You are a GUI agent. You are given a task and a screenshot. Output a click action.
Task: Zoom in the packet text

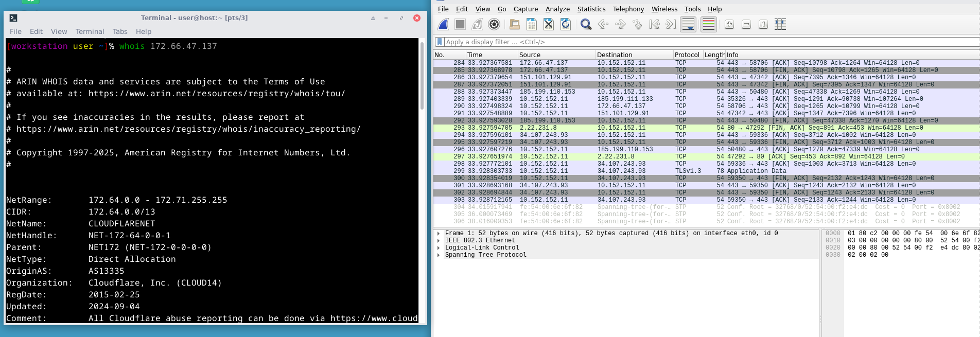click(x=729, y=24)
